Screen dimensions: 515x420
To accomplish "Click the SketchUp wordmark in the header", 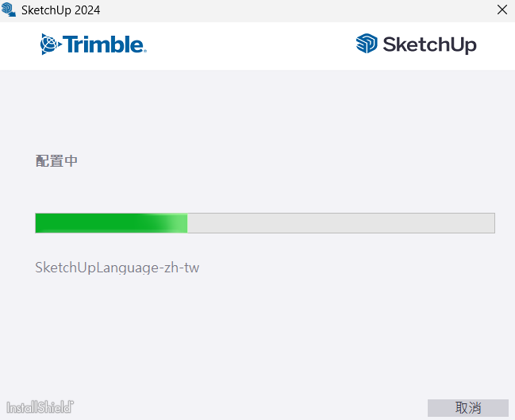I will click(x=429, y=44).
